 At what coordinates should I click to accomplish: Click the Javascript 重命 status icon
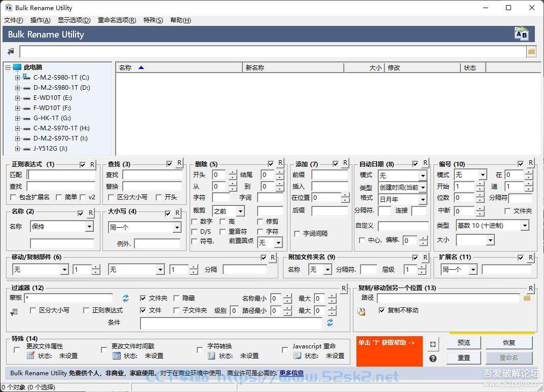[x=297, y=355]
